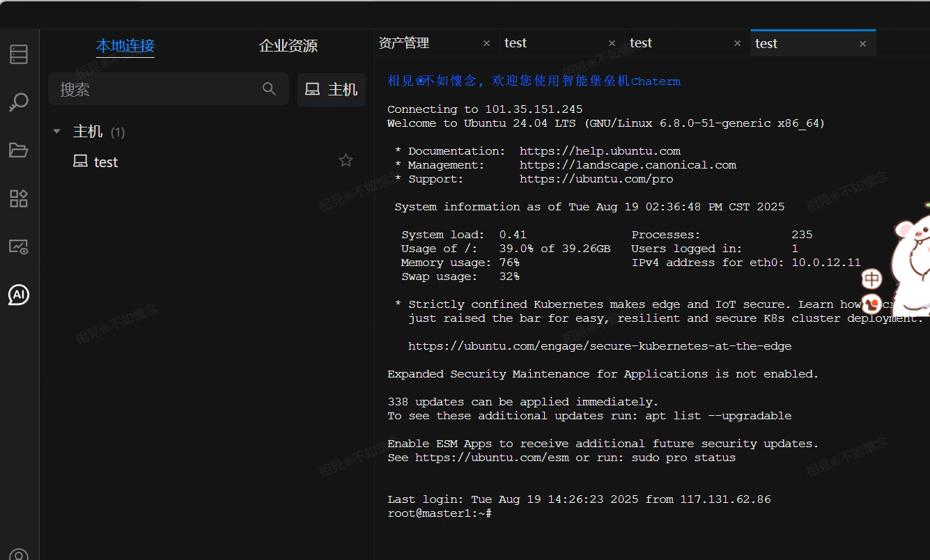The width and height of the screenshot is (930, 560).
Task: Toggle the favorite star for the test host
Action: (346, 161)
